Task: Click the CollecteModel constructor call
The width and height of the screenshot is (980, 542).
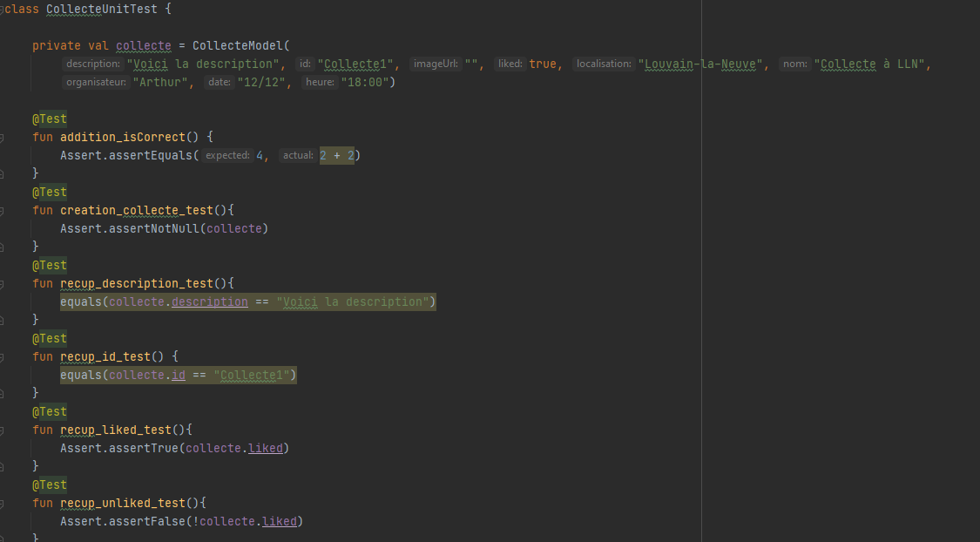Action: [x=238, y=45]
